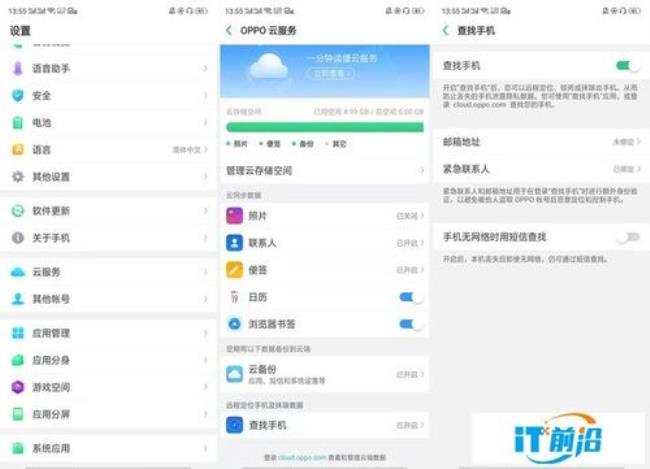This screenshot has height=469, width=650.
Task: Tap the 日历 calendar icon
Action: pos(234,297)
